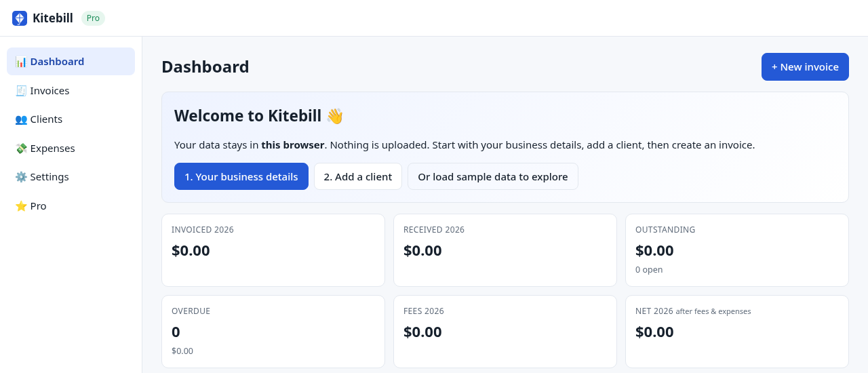This screenshot has height=373, width=868.
Task: Click the Kitebill kite logo icon
Action: [20, 18]
